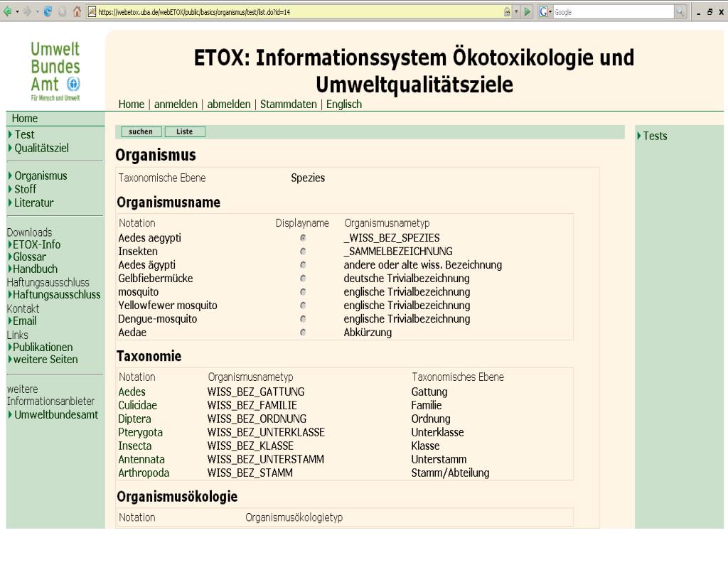
Task: Open anmelden in the top navigation
Action: click(176, 104)
